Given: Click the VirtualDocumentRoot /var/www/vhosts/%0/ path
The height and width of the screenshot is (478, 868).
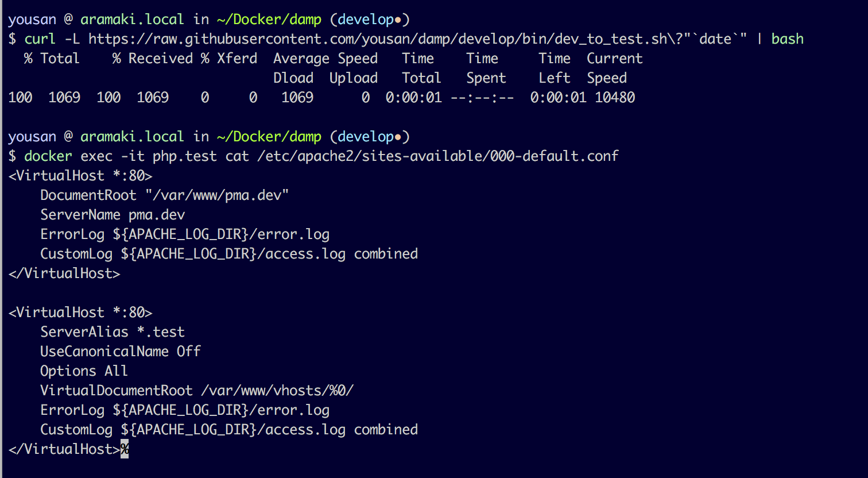Looking at the screenshot, I should pos(277,391).
